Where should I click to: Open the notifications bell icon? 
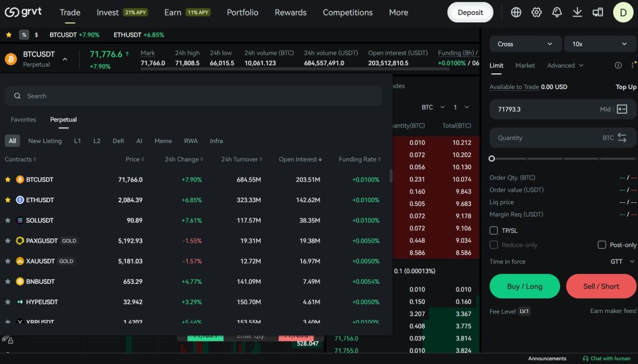click(556, 12)
